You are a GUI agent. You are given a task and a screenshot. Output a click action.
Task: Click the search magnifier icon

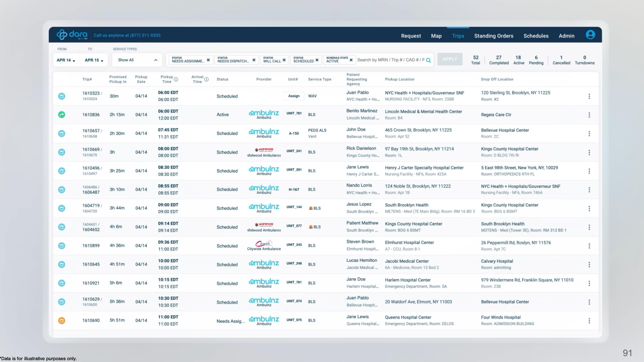pos(428,60)
